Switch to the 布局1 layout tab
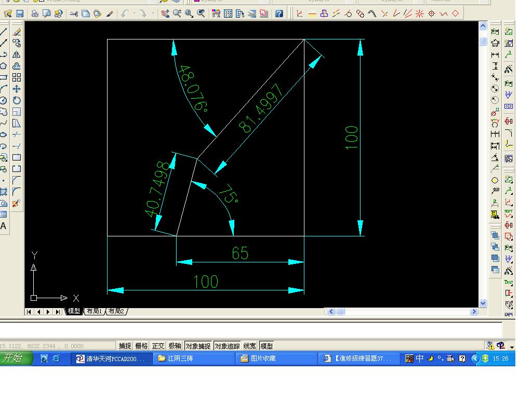 point(94,311)
